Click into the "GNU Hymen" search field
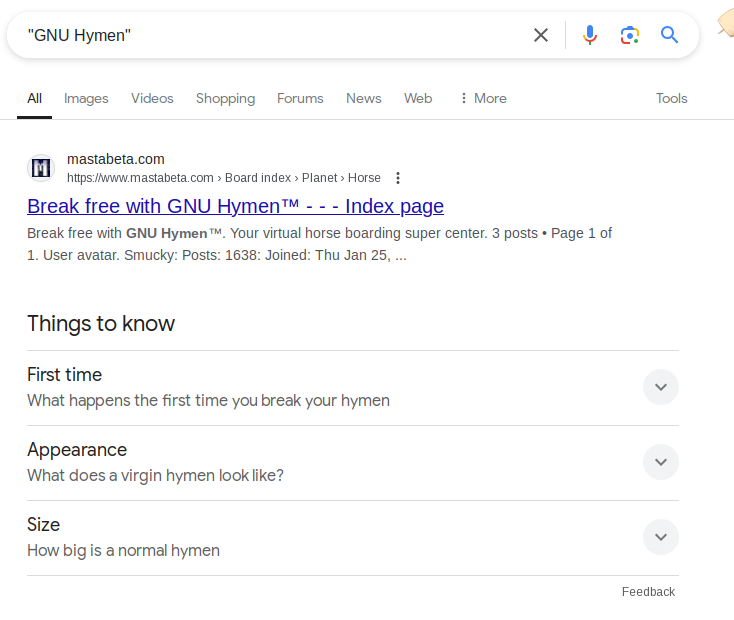Image resolution: width=734 pixels, height=620 pixels. click(276, 36)
